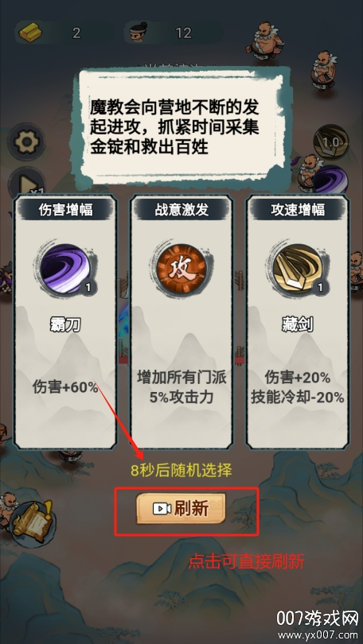Image resolution: width=363 pixels, height=644 pixels.
Task: Select the purple 霸刀 skill icon
Action: coord(66,270)
